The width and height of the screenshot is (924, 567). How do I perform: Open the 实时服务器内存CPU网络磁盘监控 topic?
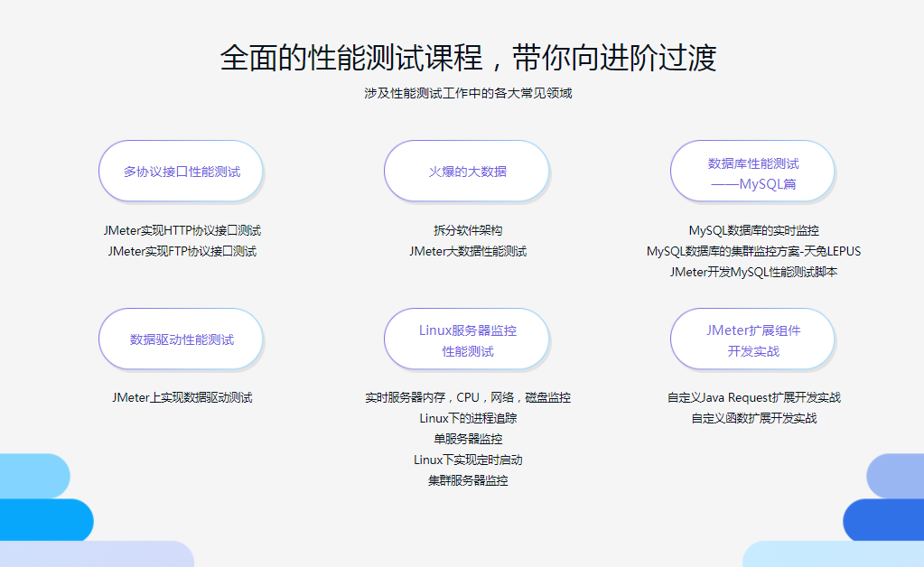pos(467,396)
